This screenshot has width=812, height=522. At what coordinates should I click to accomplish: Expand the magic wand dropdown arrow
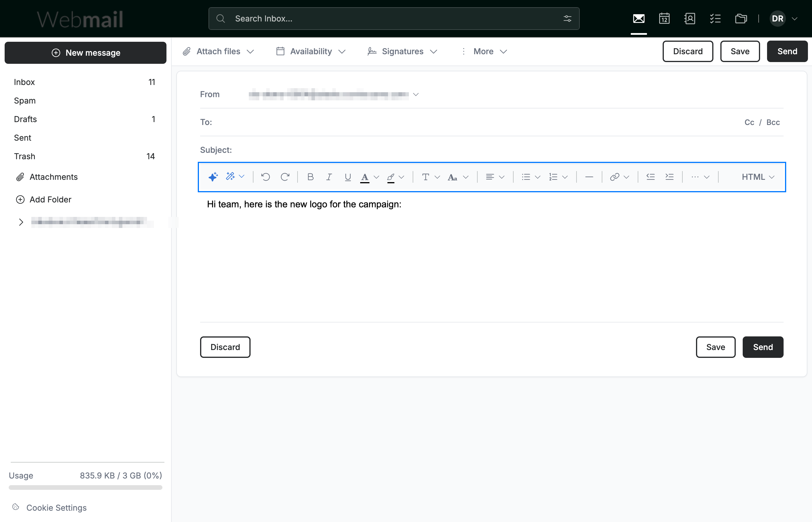[x=242, y=176]
